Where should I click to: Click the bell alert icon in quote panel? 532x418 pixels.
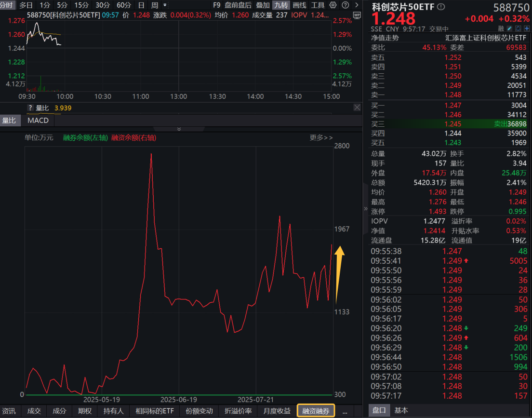click(x=518, y=28)
